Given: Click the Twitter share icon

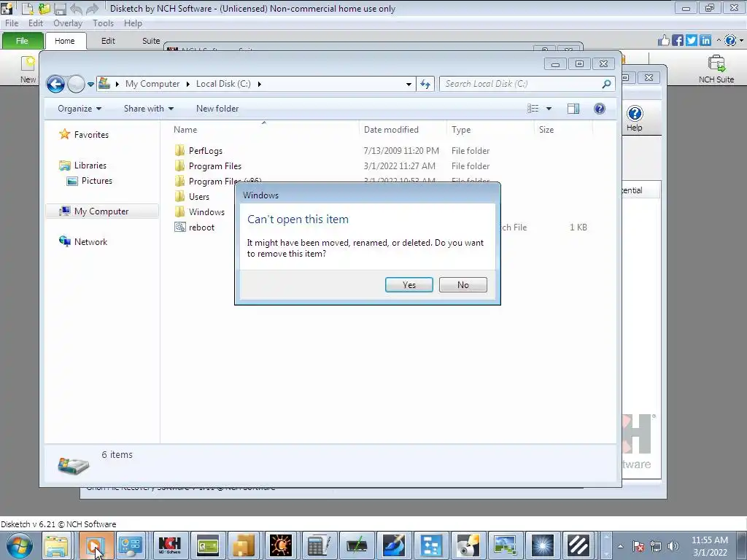Looking at the screenshot, I should 692,41.
